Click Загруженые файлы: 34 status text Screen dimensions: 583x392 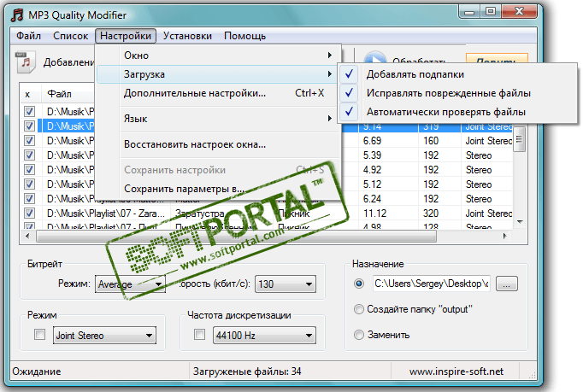click(247, 372)
